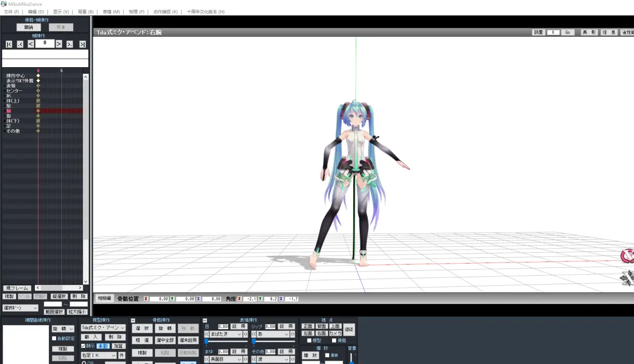Click the red X angle icon
The width and height of the screenshot is (634, 364).
pyautogui.click(x=239, y=299)
